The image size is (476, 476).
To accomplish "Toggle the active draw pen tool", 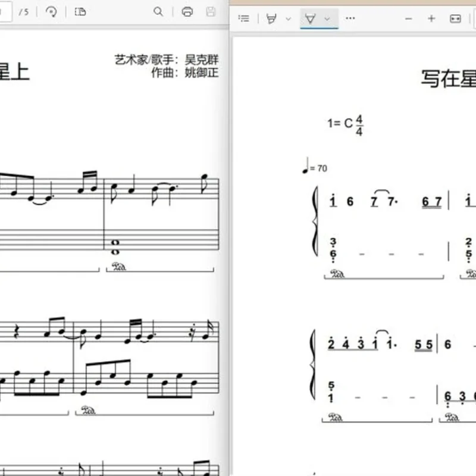I will pyautogui.click(x=310, y=18).
